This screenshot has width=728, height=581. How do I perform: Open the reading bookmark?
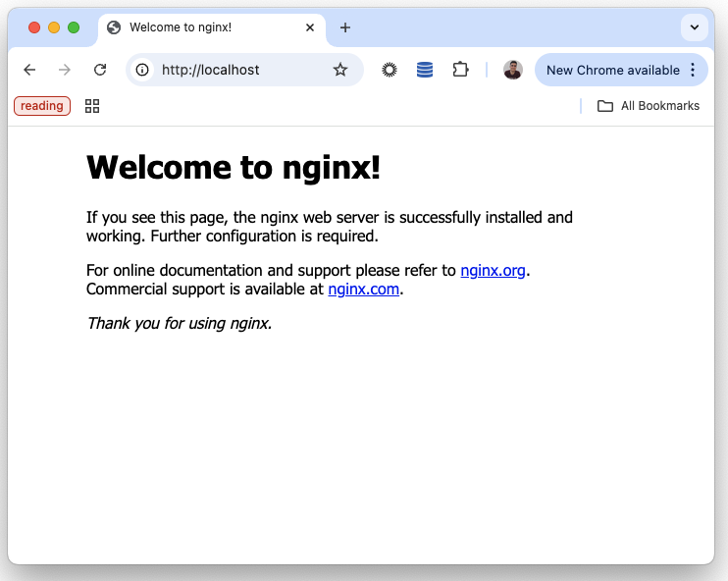42,106
